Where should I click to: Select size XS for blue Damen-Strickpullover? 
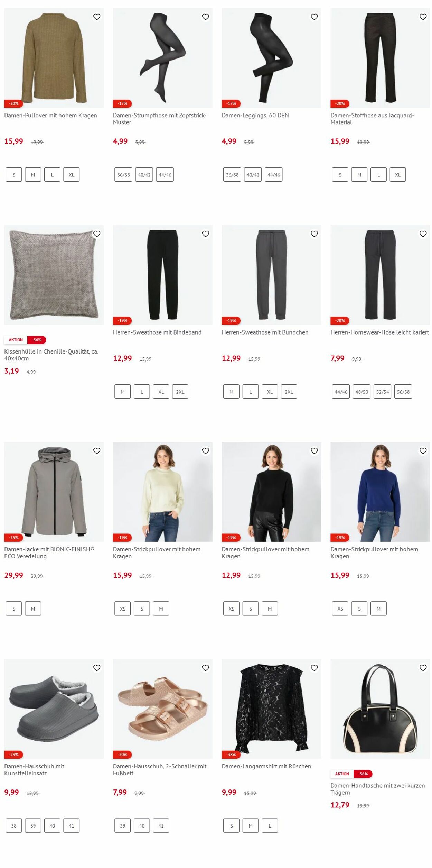[340, 609]
